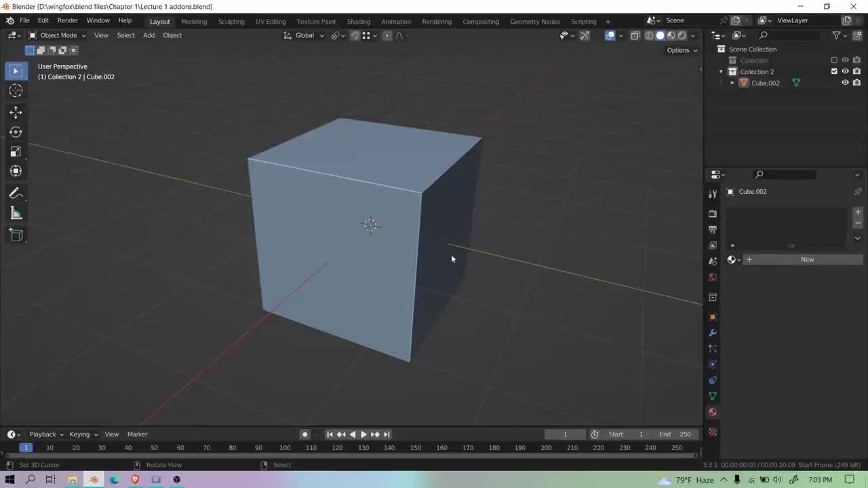Select the Measure tool
The image size is (868, 488).
(x=16, y=214)
